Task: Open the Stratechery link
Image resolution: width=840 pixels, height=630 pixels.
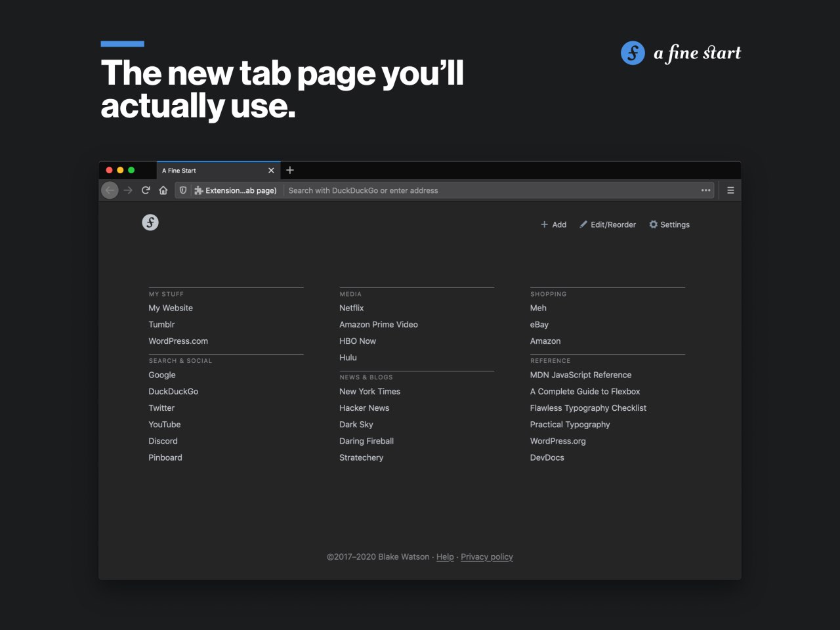Action: pyautogui.click(x=362, y=457)
